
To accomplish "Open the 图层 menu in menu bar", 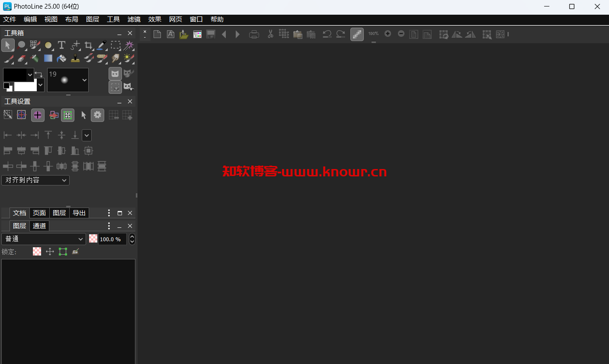I will pos(93,19).
